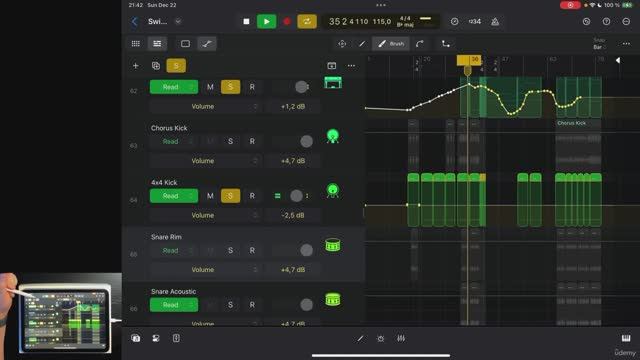Toggle the automation view button
Viewport: 640px width, 360px height.
click(207, 44)
